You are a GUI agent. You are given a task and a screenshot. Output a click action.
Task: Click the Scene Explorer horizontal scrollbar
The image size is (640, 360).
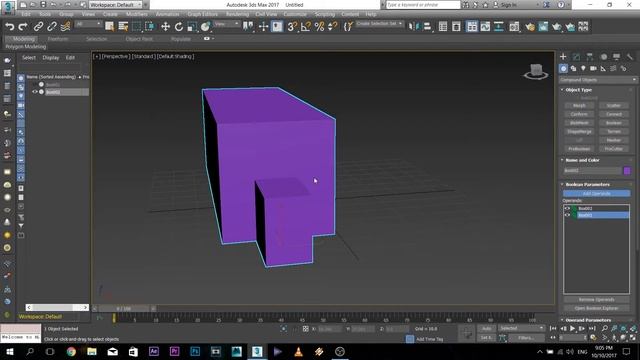tap(57, 307)
